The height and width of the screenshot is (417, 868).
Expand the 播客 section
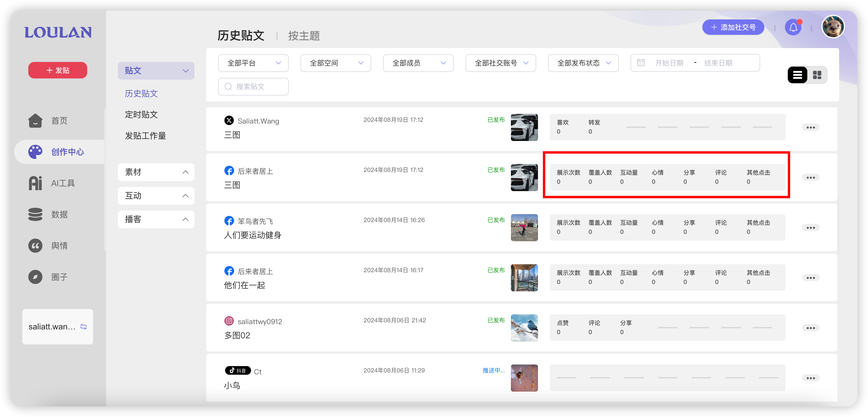156,220
